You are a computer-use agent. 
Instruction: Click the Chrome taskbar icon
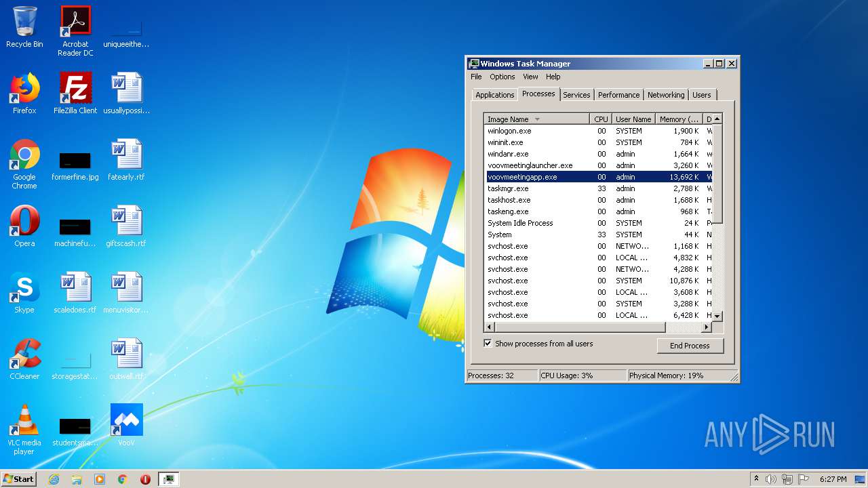pyautogui.click(x=123, y=479)
